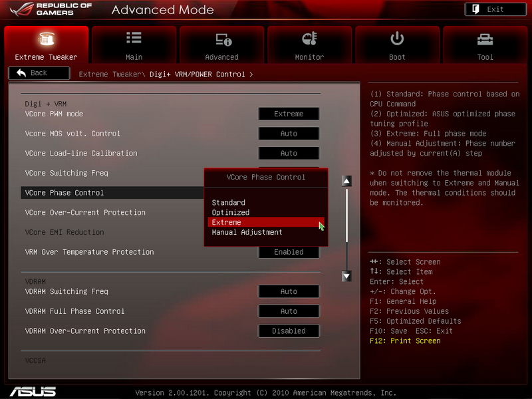Screen dimensions: 532x399
Task: Click the Digi+ VRM/POWER Control breadcrumb text
Action: click(x=197, y=74)
